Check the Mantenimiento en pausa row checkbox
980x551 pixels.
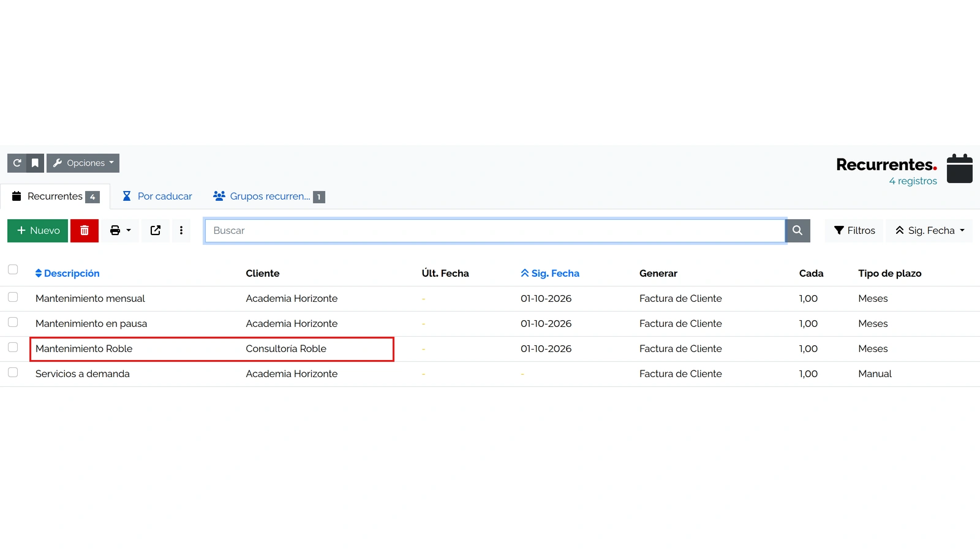coord(13,322)
